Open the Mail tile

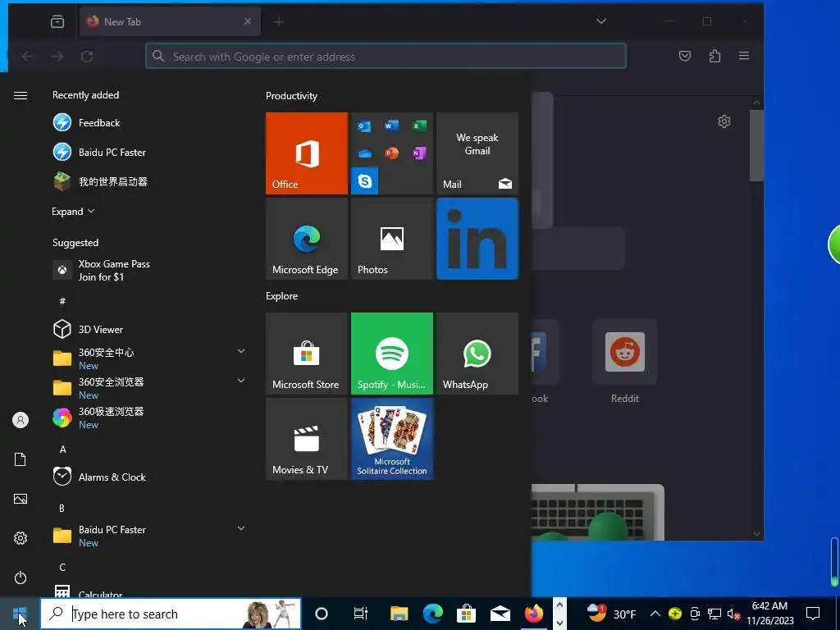point(477,153)
